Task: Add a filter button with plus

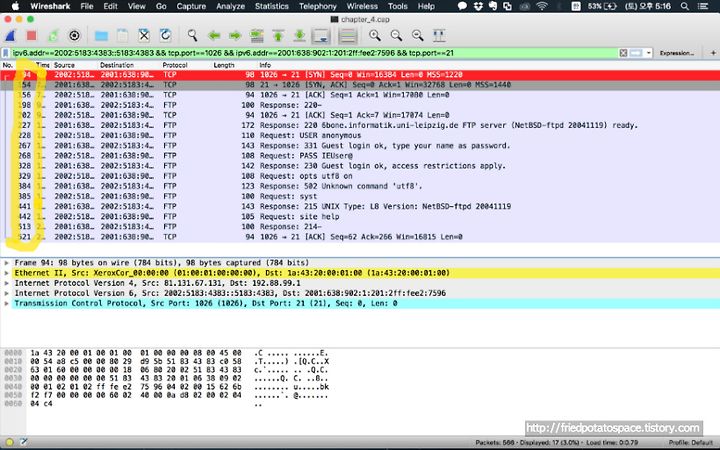Action: 713,53
